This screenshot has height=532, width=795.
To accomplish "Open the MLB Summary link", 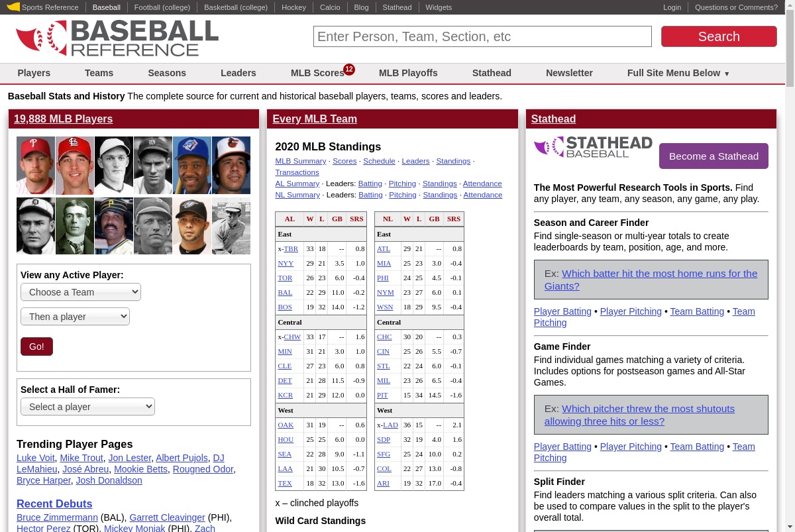I will (x=301, y=161).
